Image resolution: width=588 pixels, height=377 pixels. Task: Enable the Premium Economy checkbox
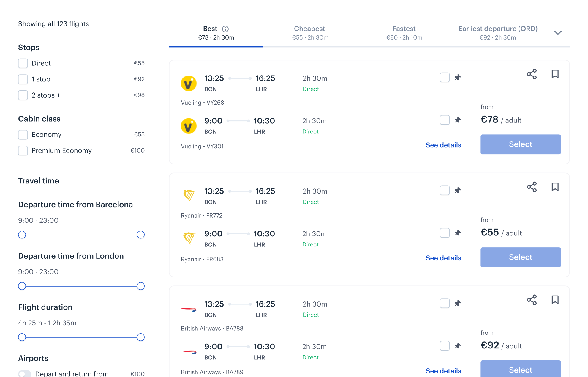pos(23,151)
